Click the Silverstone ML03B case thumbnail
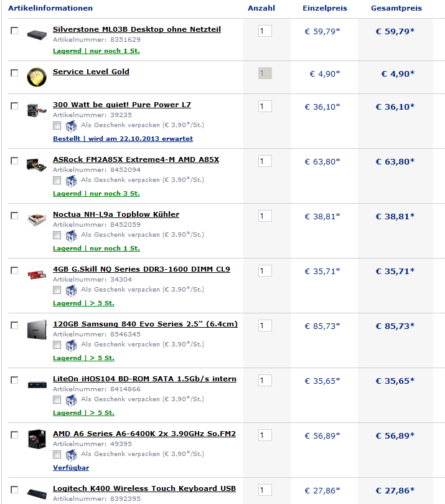The height and width of the screenshot is (504, 445). point(37,34)
